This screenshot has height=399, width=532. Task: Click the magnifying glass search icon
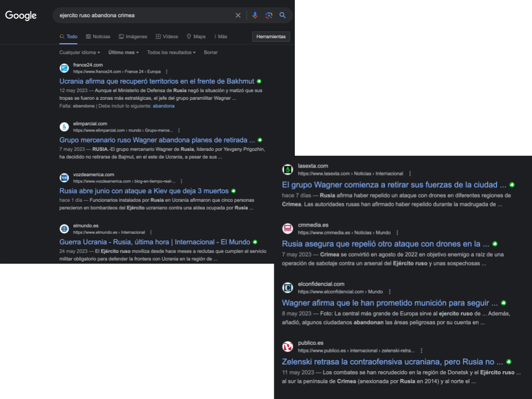pyautogui.click(x=282, y=16)
